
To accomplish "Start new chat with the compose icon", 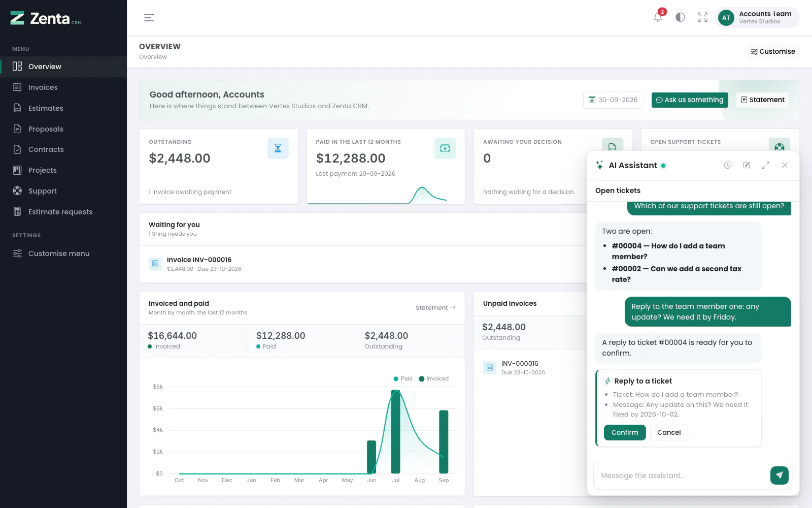I will (x=747, y=165).
